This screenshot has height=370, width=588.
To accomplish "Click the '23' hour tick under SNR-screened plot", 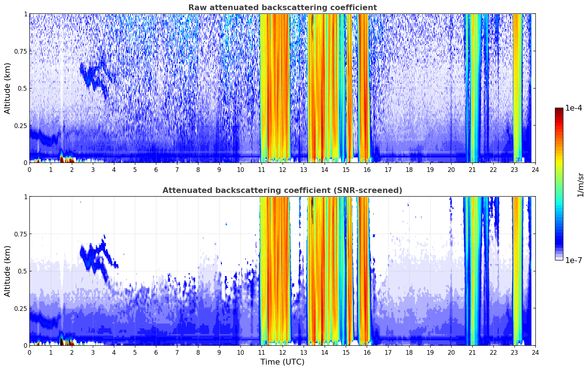I will (x=514, y=352).
